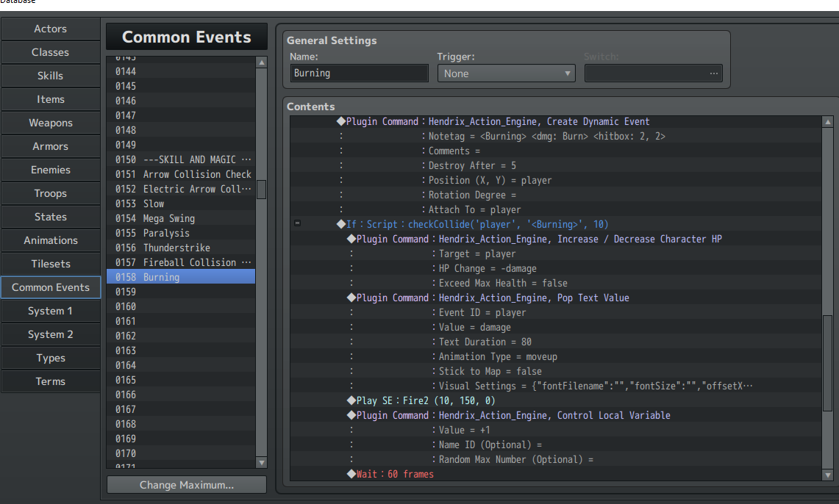Image resolution: width=839 pixels, height=504 pixels.
Task: Select the If Script checkCollide command line
Action: (x=555, y=225)
